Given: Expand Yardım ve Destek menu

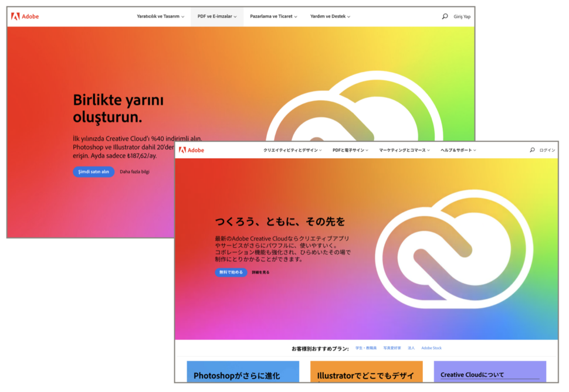Looking at the screenshot, I should click(x=330, y=16).
